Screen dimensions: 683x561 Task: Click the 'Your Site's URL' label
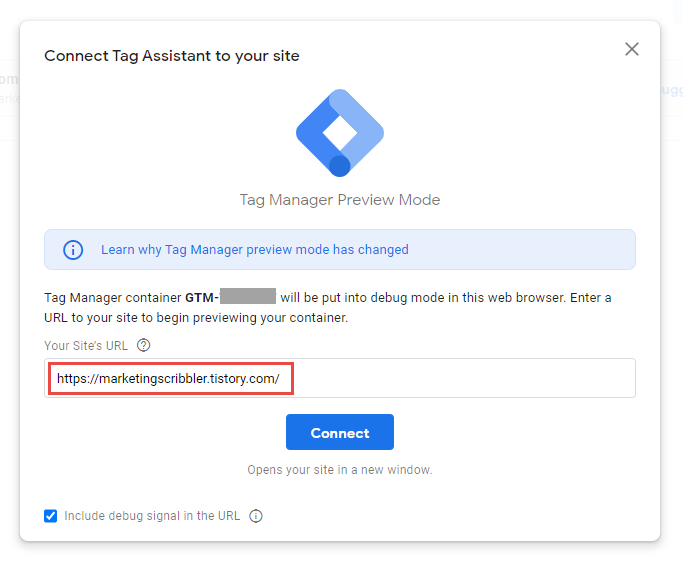(86, 346)
